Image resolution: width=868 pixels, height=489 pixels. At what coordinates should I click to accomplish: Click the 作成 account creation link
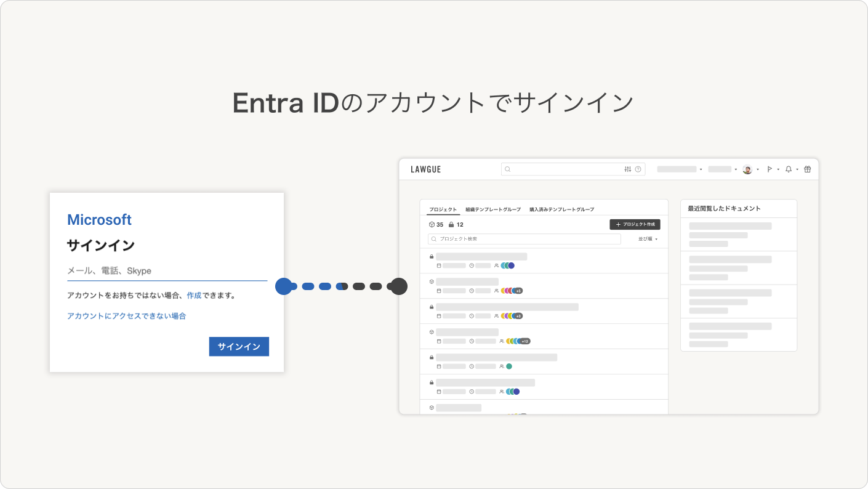coord(194,296)
